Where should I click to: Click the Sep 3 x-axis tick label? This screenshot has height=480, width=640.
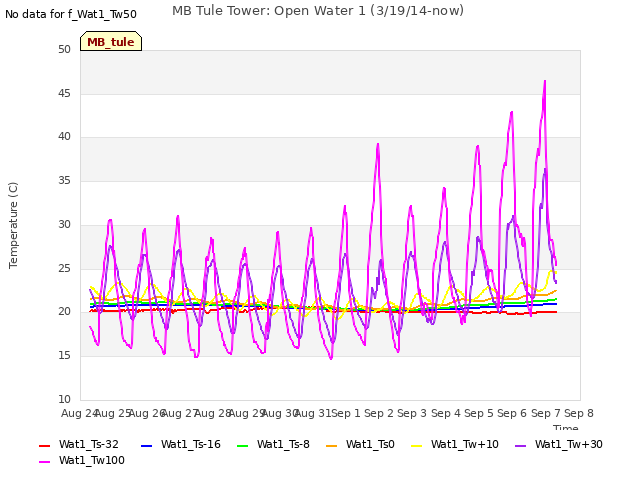click(412, 413)
